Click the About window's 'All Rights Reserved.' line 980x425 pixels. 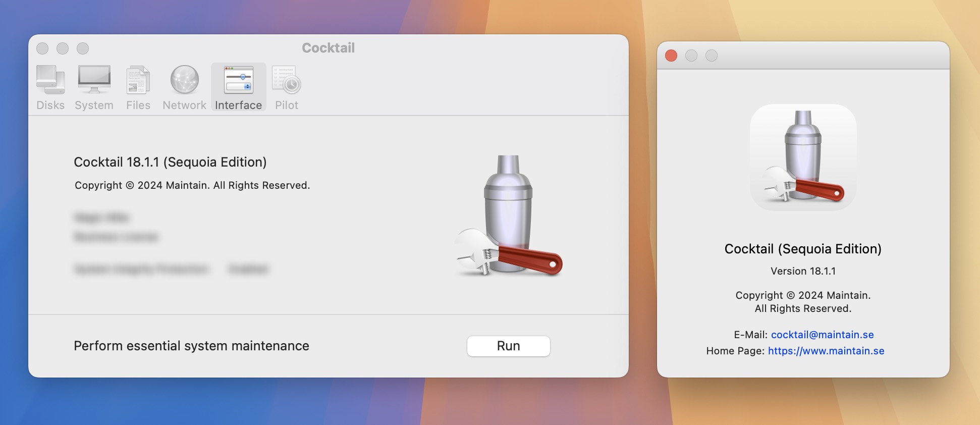[803, 308]
